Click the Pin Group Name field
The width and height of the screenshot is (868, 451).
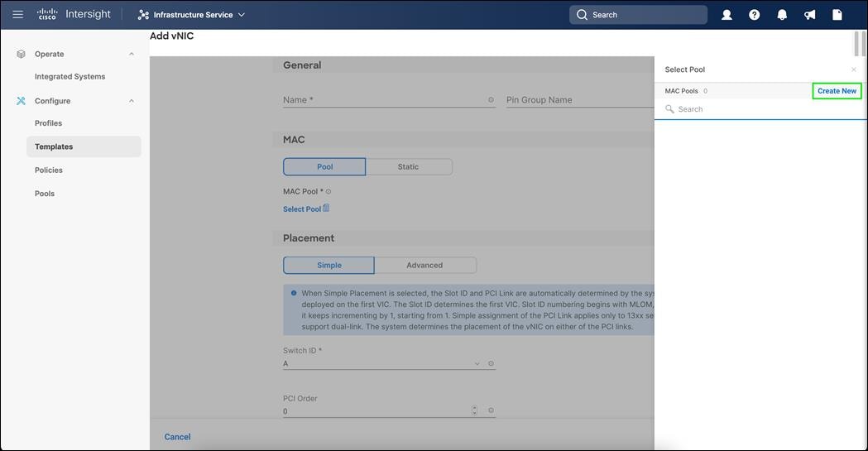coord(579,100)
